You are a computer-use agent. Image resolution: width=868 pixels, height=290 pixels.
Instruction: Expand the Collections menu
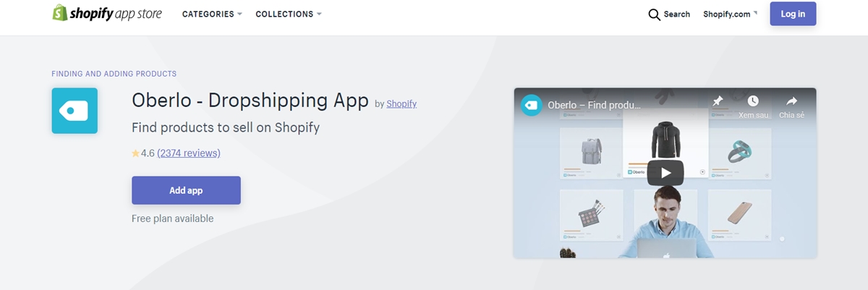tap(289, 14)
